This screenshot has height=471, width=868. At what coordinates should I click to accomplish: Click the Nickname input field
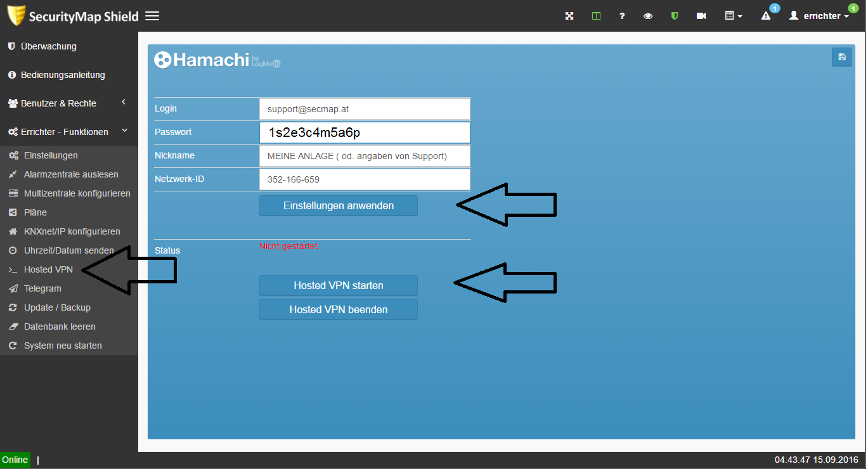coord(365,156)
